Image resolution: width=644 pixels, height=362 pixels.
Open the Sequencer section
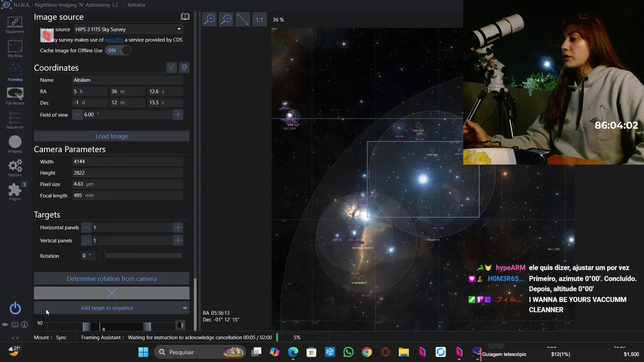(15, 120)
